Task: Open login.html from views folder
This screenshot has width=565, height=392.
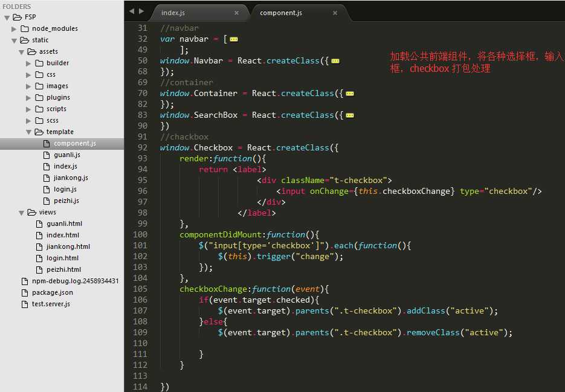Action: point(63,258)
